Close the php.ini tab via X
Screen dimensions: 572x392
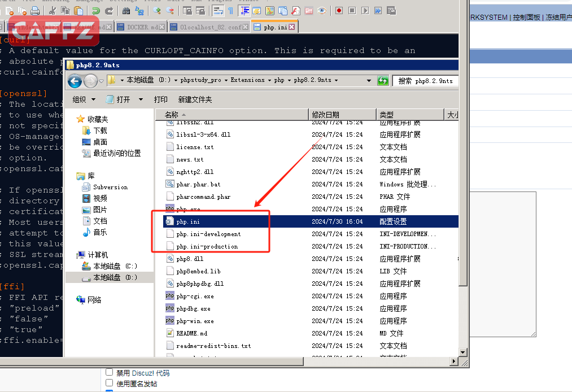coord(292,27)
